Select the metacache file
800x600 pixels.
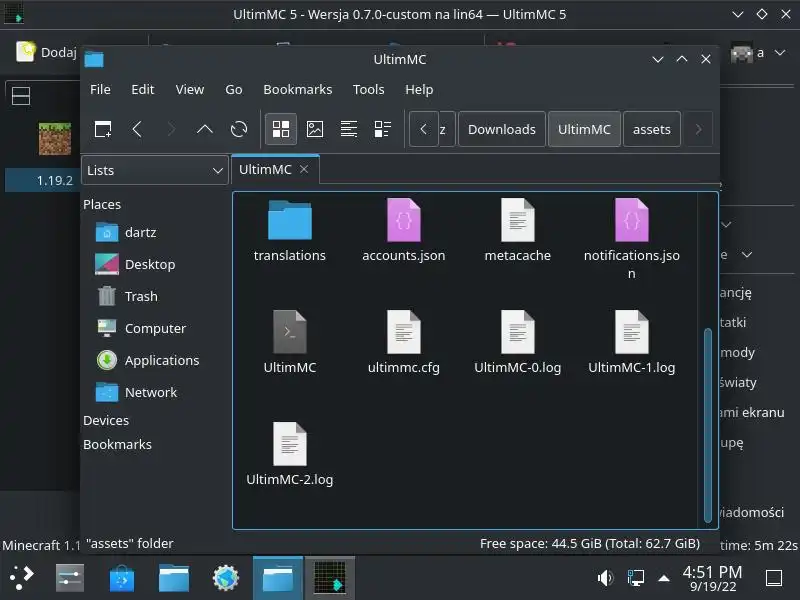click(x=517, y=231)
